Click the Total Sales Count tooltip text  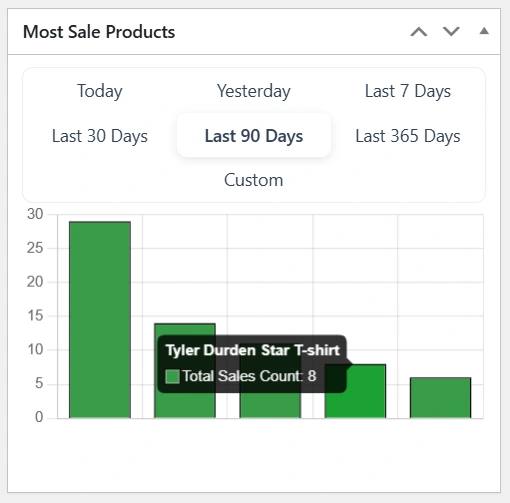tap(249, 376)
